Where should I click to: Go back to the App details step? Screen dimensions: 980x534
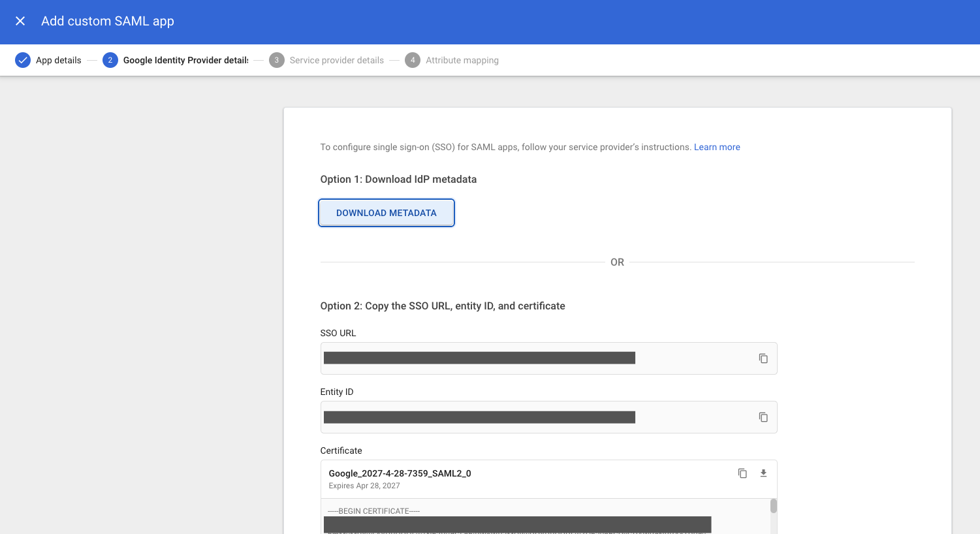pos(58,60)
